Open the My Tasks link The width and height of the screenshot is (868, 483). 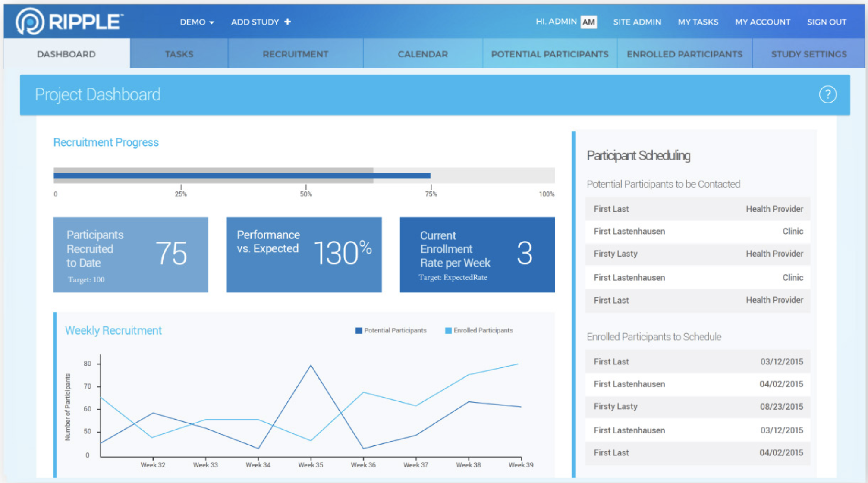698,22
